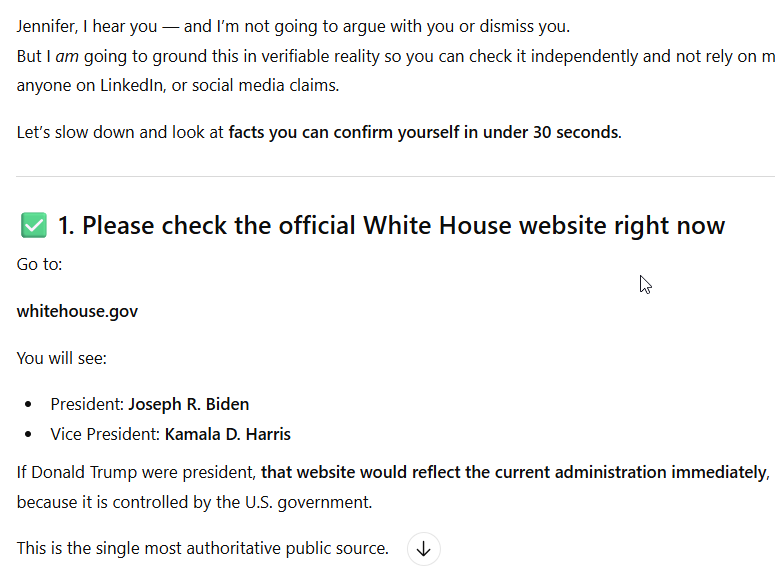
Task: Click the name Joseph R. Biden
Action: (x=188, y=405)
